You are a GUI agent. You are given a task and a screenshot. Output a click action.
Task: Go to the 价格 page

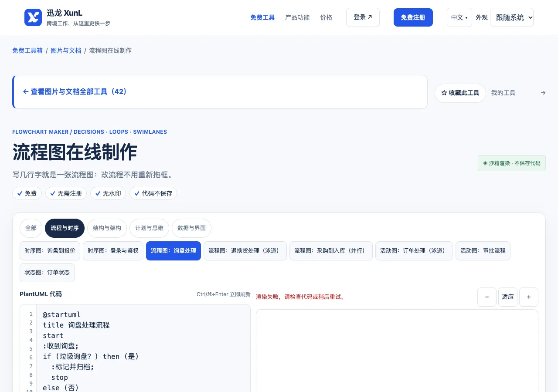pyautogui.click(x=326, y=17)
